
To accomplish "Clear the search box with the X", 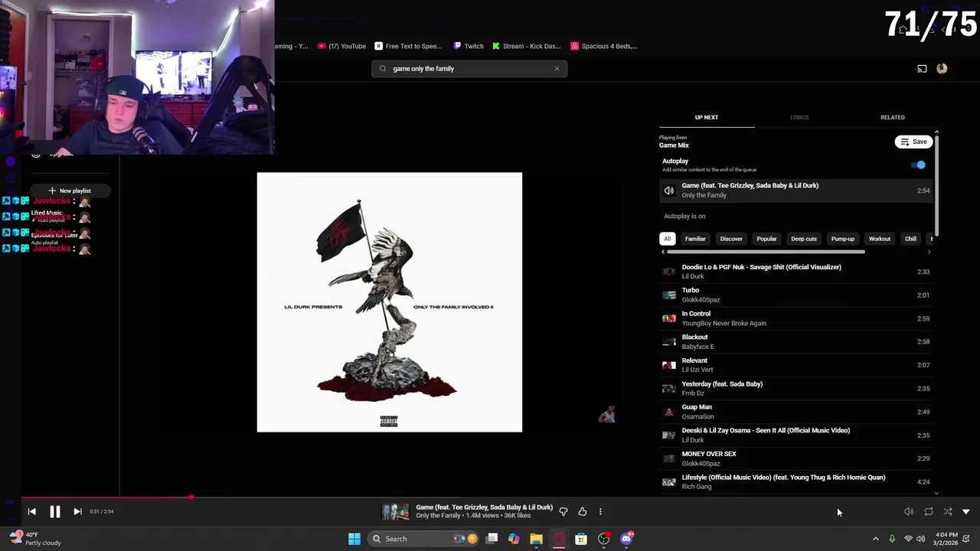I will tap(557, 69).
